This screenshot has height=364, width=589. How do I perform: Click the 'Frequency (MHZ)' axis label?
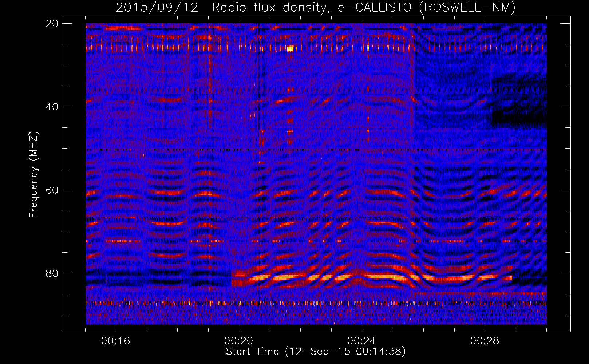[33, 175]
